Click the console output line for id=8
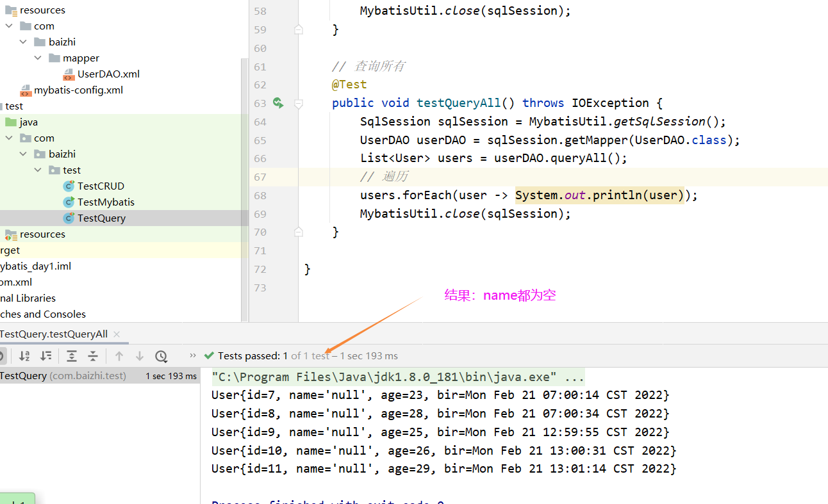Screen dimensions: 828x504 (x=440, y=413)
